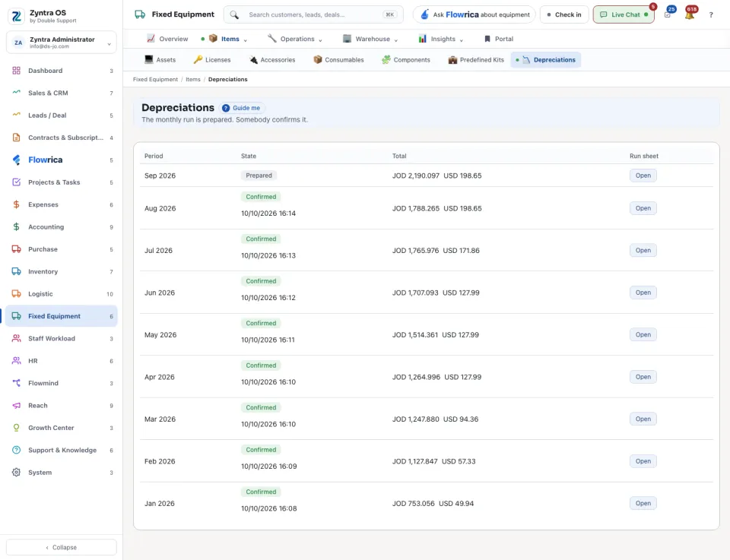Image resolution: width=730 pixels, height=560 pixels.
Task: Click the notification bell icon
Action: click(690, 14)
